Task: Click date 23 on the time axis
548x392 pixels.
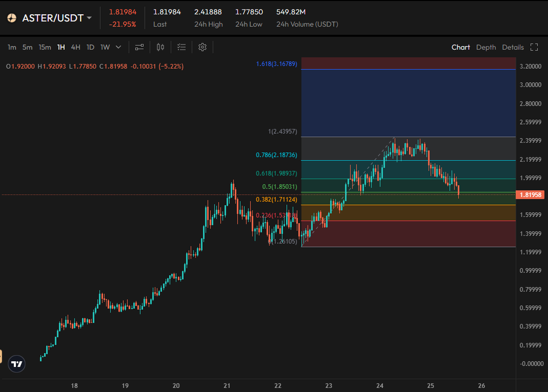Action: click(x=329, y=386)
